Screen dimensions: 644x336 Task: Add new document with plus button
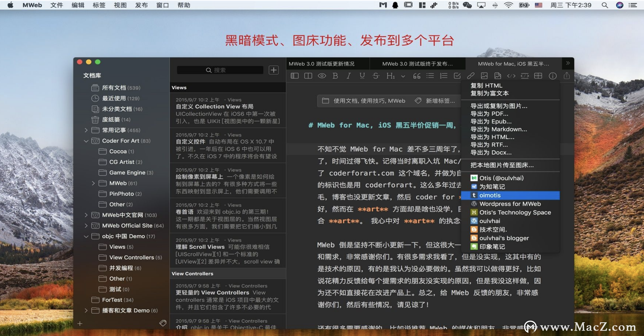pos(274,70)
